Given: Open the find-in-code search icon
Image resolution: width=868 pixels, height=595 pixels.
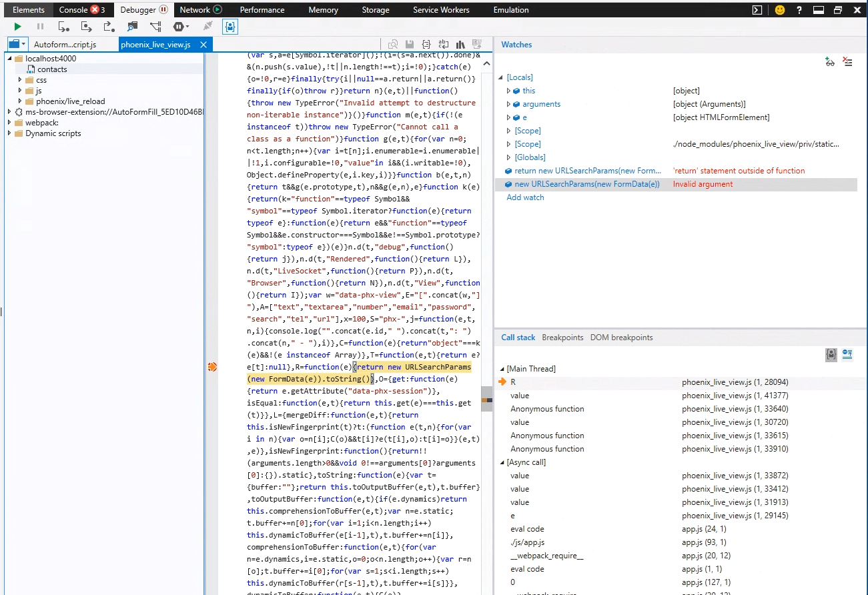Looking at the screenshot, I should [x=394, y=43].
